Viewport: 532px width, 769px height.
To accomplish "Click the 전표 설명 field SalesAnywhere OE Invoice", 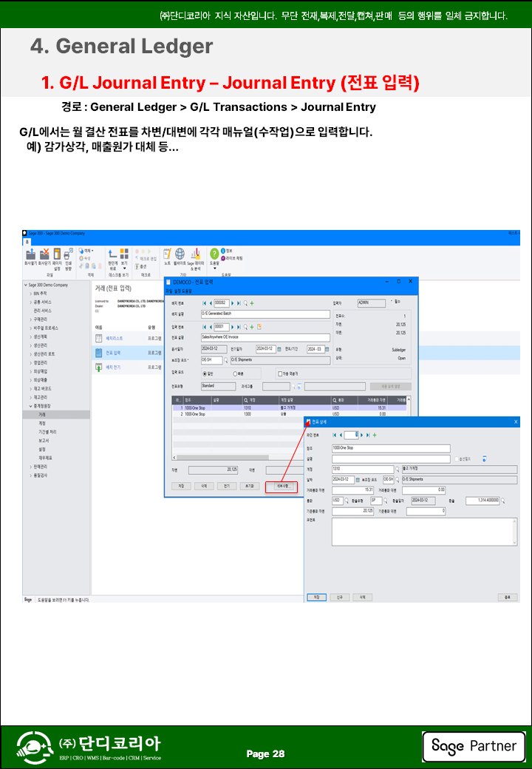I will 265,337.
